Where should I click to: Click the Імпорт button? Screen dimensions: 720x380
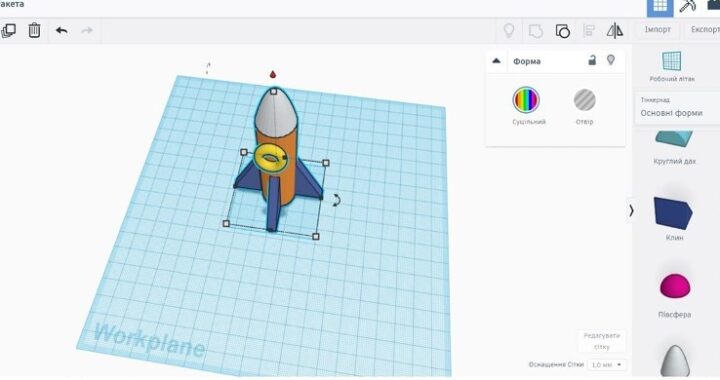[x=658, y=29]
